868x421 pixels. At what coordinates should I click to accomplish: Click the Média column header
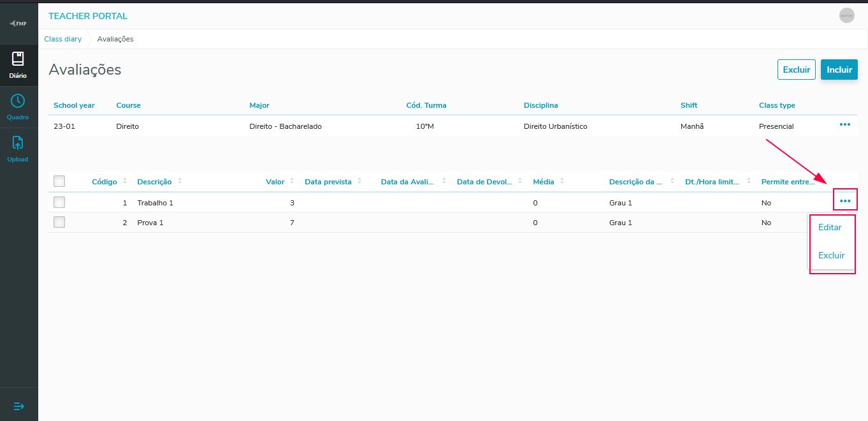(x=544, y=182)
